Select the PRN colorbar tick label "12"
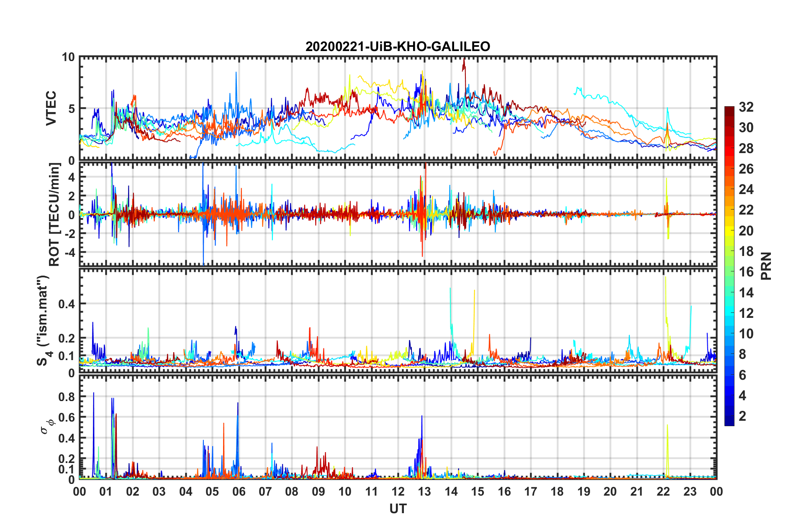This screenshot has width=796, height=532. click(x=746, y=313)
